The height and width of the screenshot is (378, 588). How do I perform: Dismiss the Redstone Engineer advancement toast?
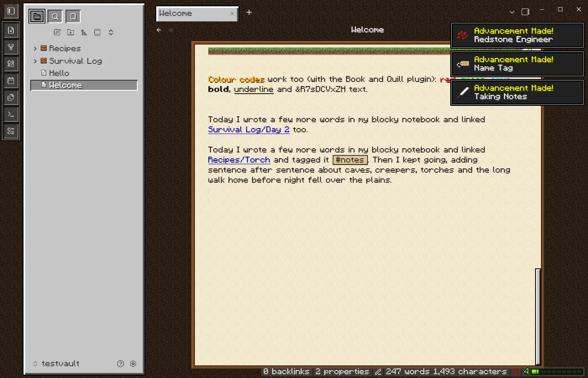[x=517, y=35]
